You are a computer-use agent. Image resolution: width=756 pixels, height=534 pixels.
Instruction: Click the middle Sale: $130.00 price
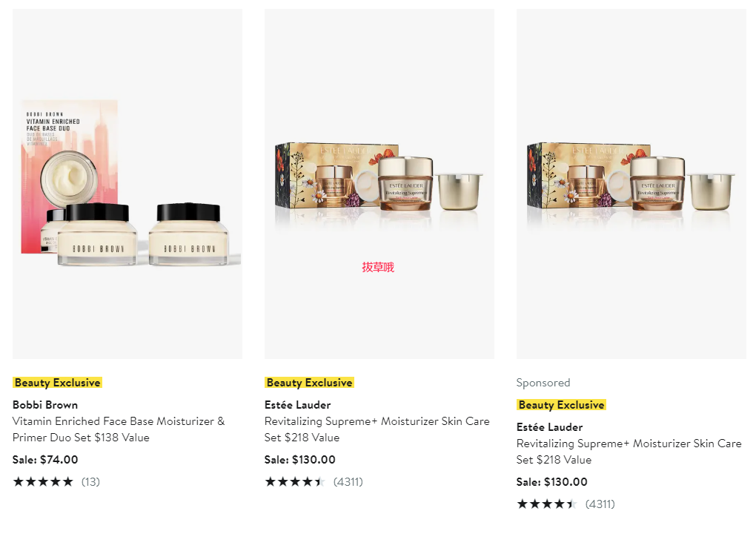tap(300, 460)
